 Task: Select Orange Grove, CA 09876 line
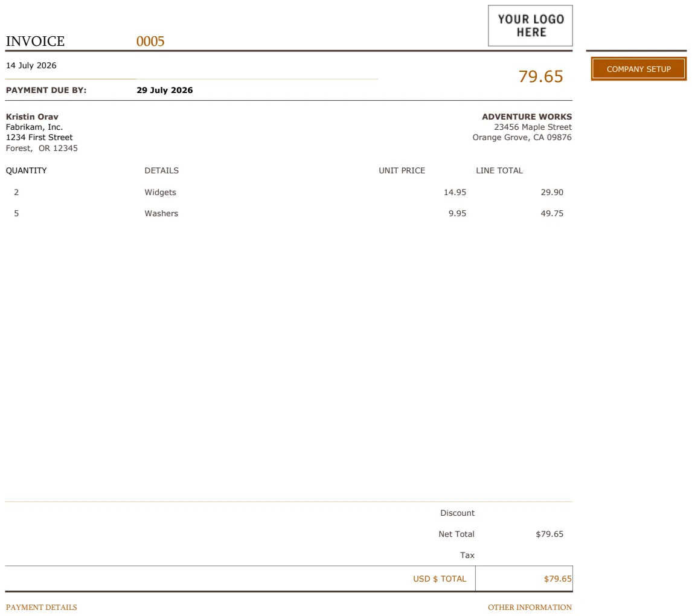(522, 137)
